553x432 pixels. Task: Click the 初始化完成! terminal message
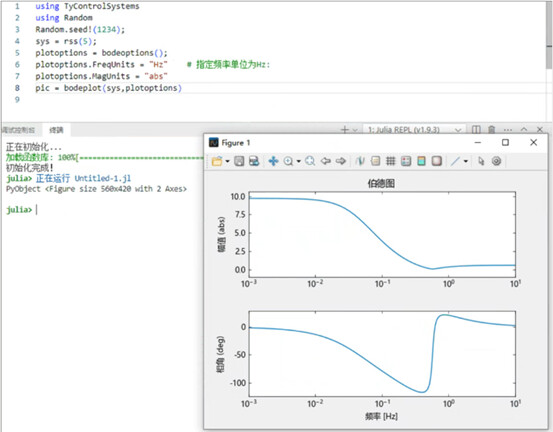pos(30,168)
